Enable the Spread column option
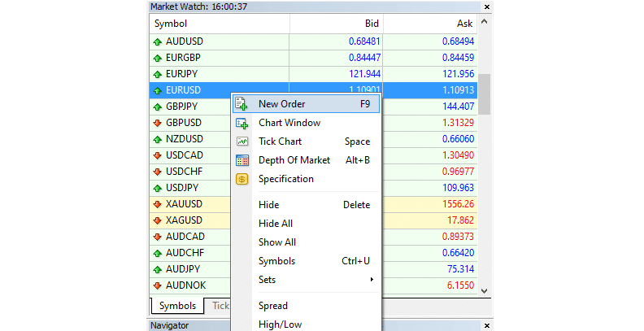This screenshot has width=644, height=331. [273, 306]
